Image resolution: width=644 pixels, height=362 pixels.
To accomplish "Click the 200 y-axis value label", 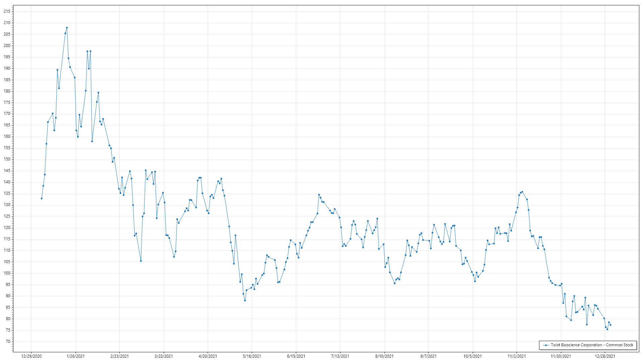I will point(7,46).
